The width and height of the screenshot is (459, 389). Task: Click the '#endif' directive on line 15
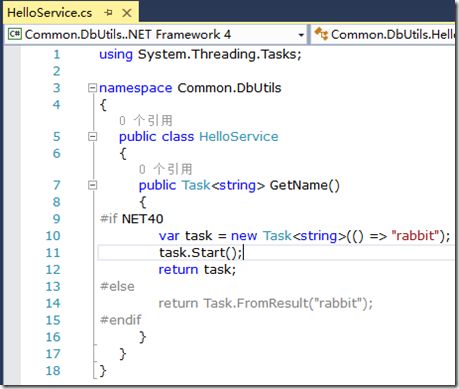click(121, 320)
